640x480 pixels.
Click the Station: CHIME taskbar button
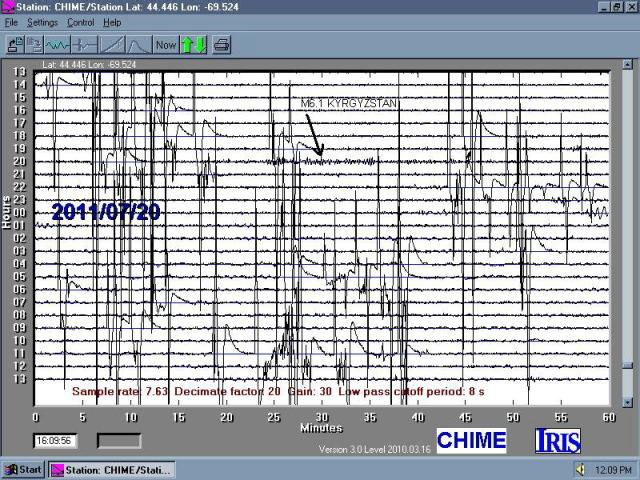(x=112, y=469)
